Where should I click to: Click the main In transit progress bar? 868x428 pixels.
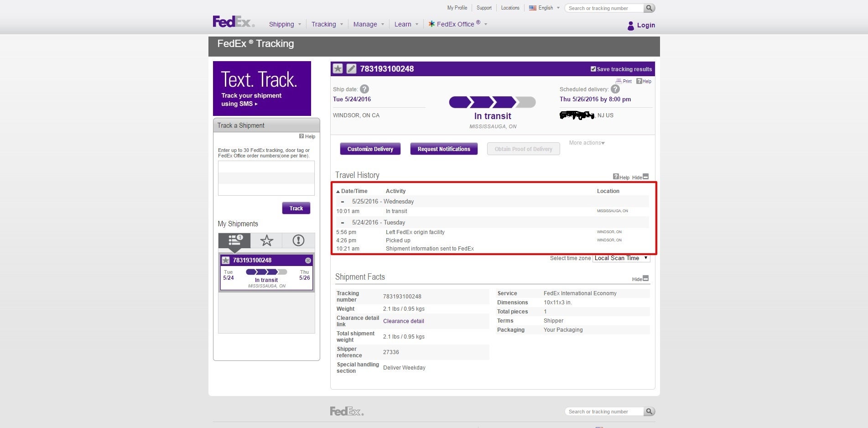(493, 102)
